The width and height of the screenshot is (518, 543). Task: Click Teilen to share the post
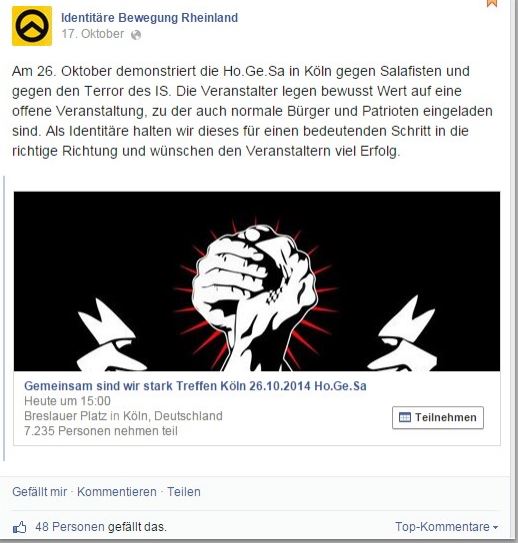[x=184, y=492]
